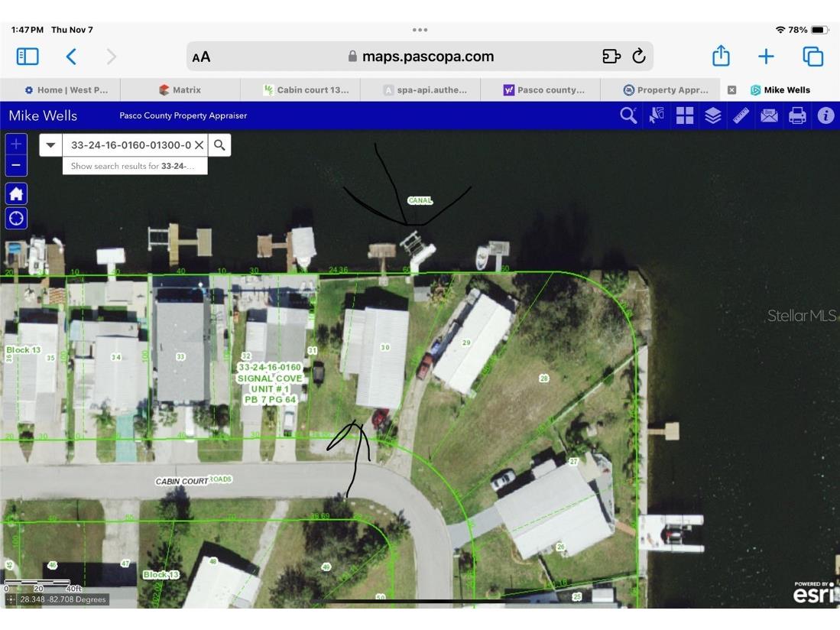Switch to the Matrix tab
Image resolution: width=840 pixels, height=630 pixels.
(181, 89)
